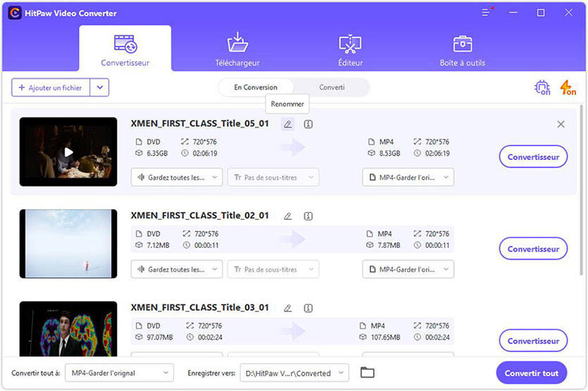
Task: Click the 6.35GB source size value
Action: pos(157,153)
